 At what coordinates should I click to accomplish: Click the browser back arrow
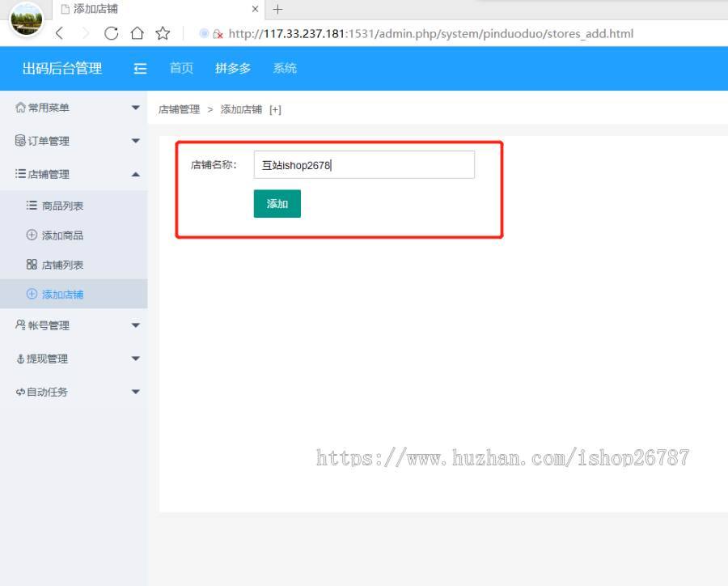[59, 33]
